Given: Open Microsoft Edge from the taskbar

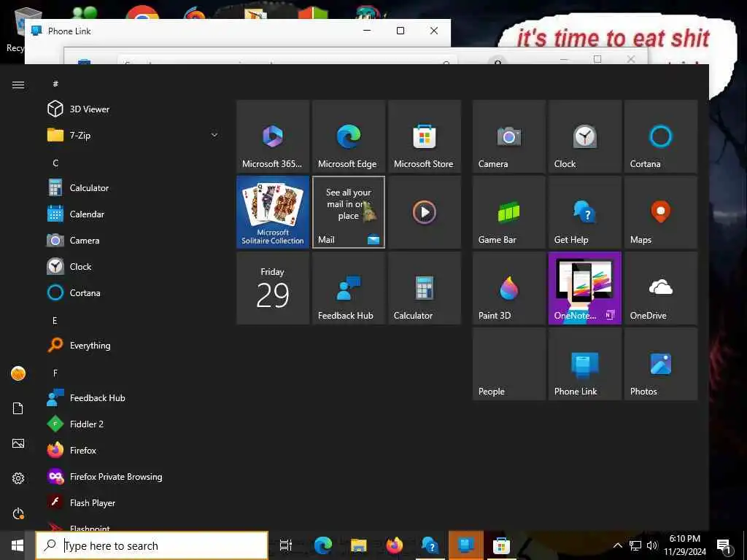Looking at the screenshot, I should 322,545.
